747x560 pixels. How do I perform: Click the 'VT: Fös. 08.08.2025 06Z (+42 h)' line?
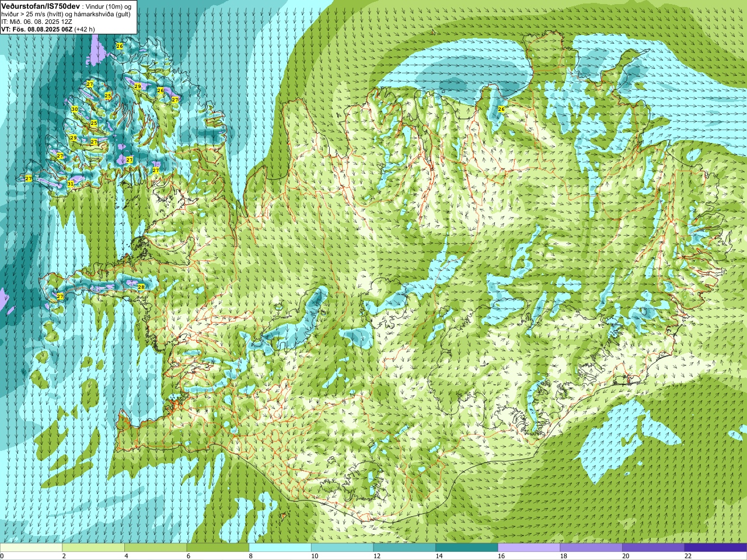point(48,29)
